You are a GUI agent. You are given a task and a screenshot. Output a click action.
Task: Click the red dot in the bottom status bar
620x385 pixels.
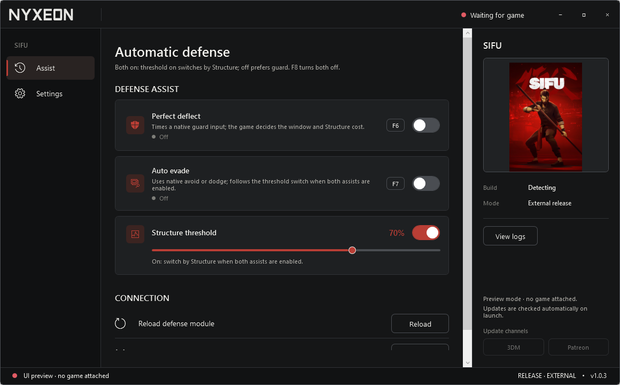click(15, 376)
